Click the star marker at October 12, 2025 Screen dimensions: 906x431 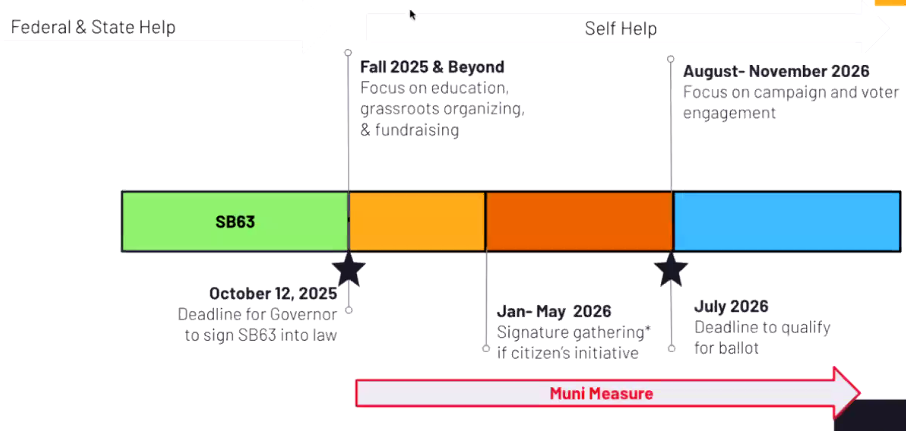tap(349, 268)
